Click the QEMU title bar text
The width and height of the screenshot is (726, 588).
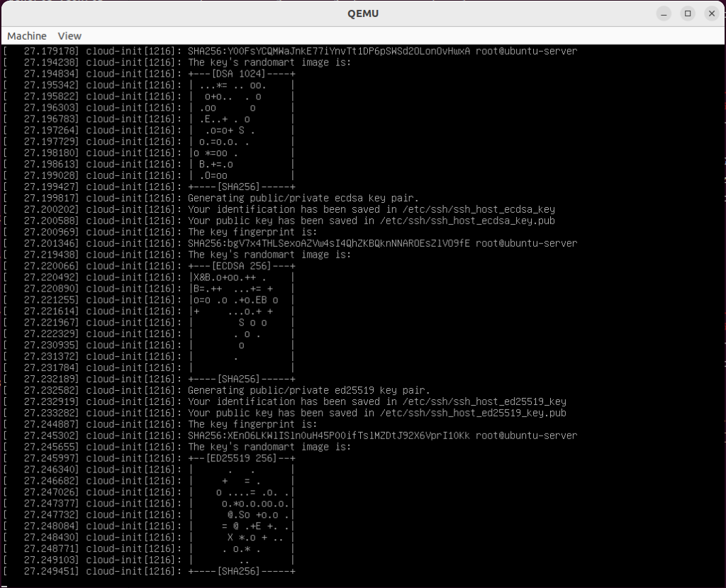[362, 13]
